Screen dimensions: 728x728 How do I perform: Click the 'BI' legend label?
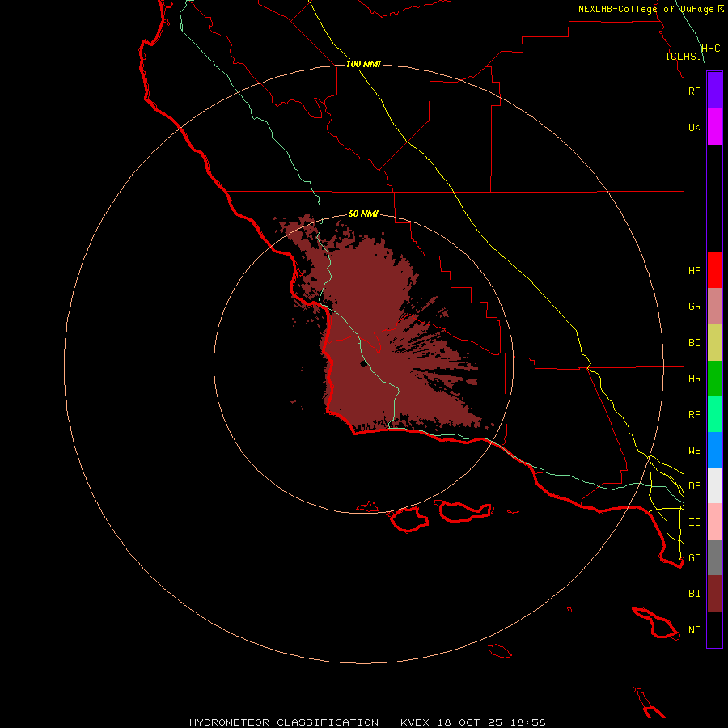click(x=694, y=594)
